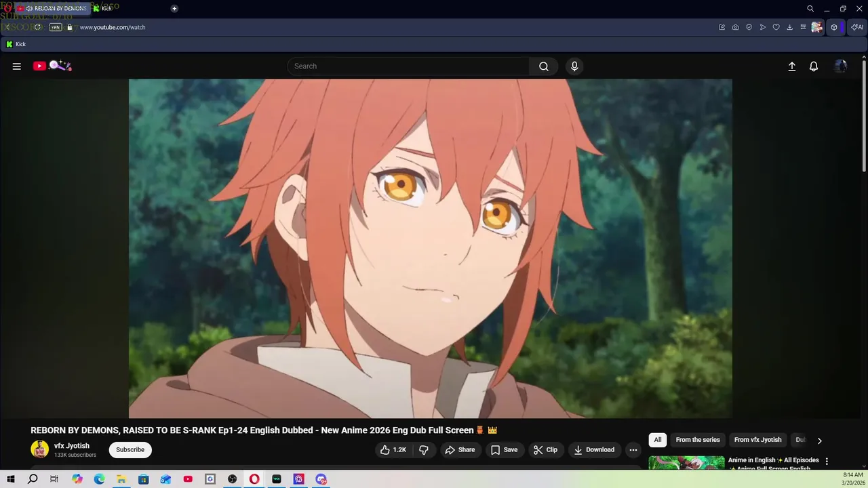Click the video player to pause
868x488 pixels.
(x=431, y=249)
